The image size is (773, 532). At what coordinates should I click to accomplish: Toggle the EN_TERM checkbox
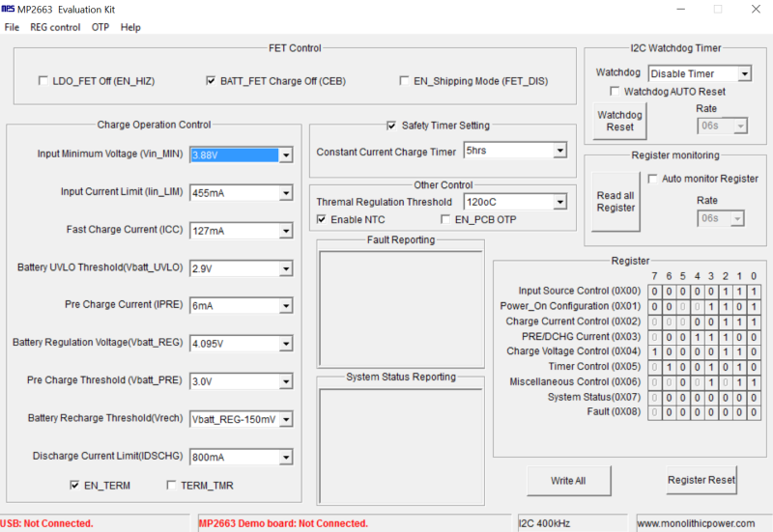pos(74,486)
